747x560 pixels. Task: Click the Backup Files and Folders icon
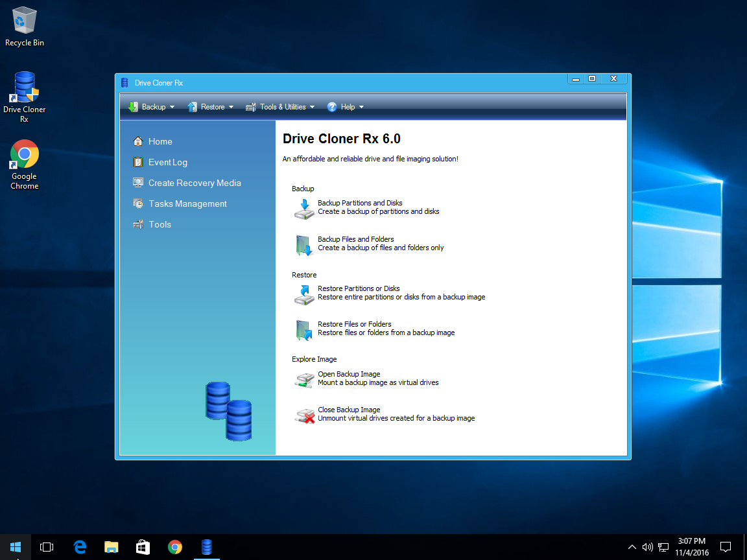click(303, 245)
